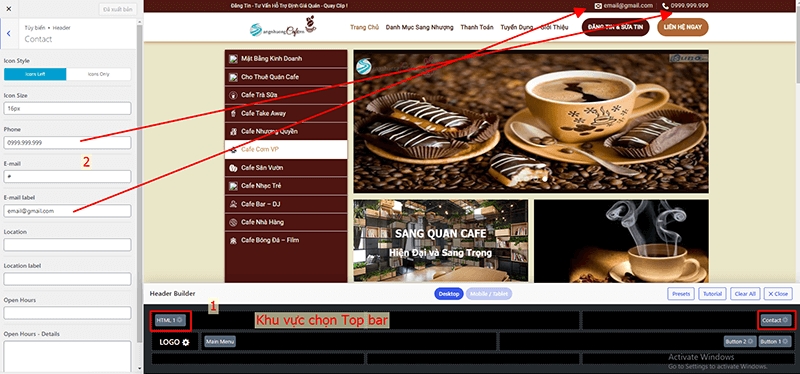Select Icons Left style option
The height and width of the screenshot is (374, 800).
pos(35,74)
